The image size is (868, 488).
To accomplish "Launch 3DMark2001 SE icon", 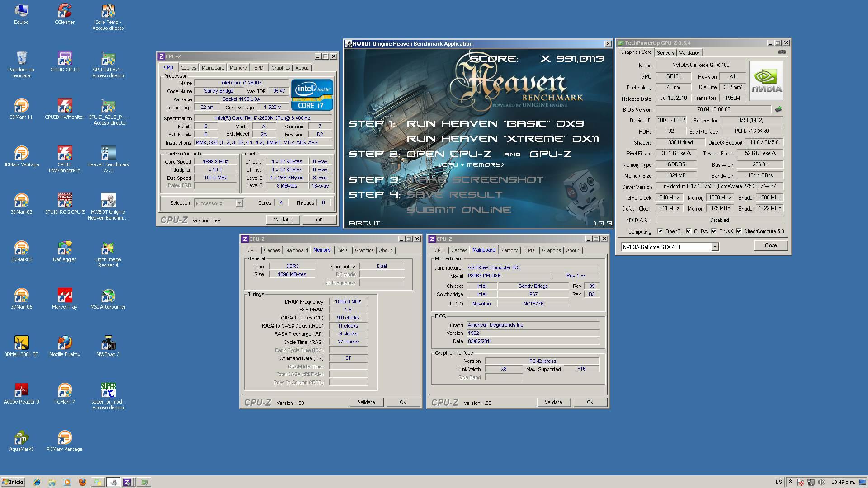I will [21, 346].
